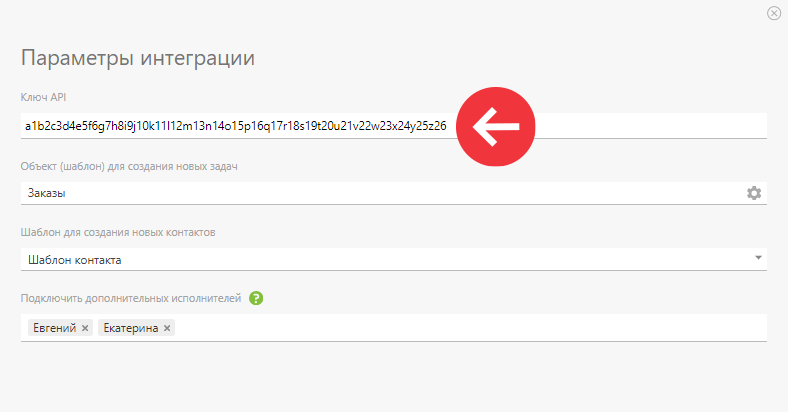Remove Евгений from executors
788x412 pixels.
click(x=85, y=328)
